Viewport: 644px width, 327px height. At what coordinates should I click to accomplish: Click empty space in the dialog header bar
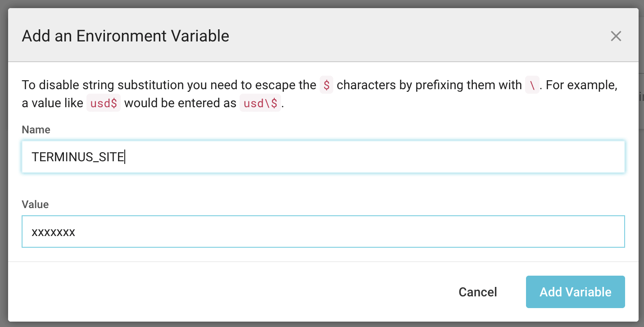click(405, 36)
